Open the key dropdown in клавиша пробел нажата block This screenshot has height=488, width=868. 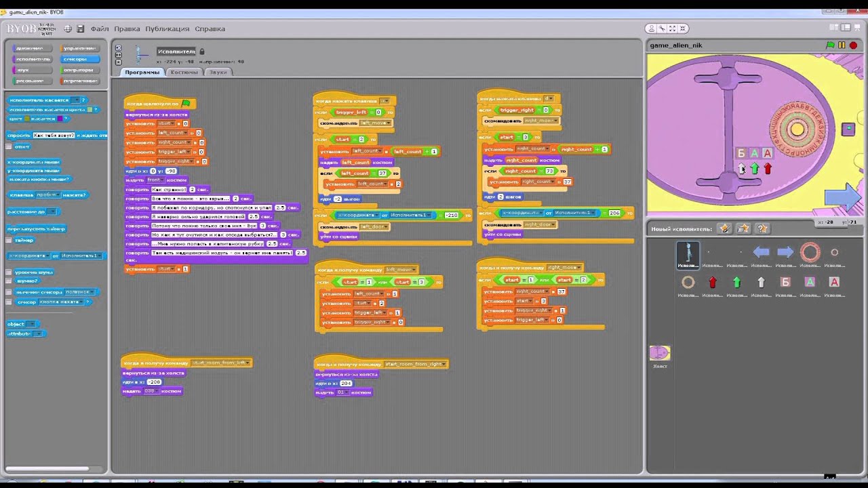(58, 195)
